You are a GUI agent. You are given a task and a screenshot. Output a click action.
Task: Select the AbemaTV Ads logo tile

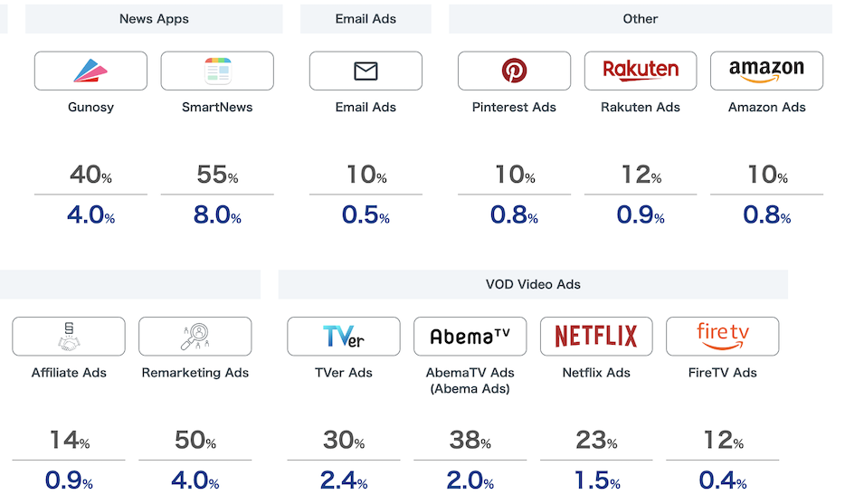(470, 337)
